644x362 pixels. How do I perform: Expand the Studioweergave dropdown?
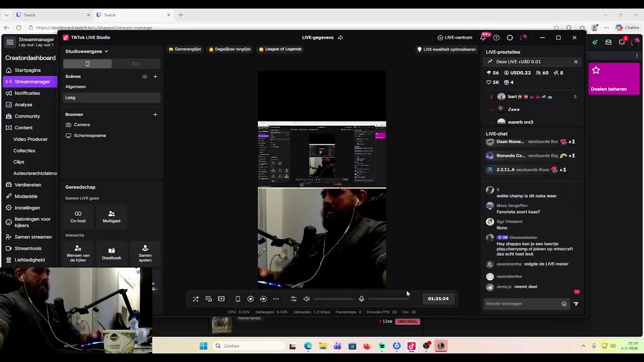(87, 51)
